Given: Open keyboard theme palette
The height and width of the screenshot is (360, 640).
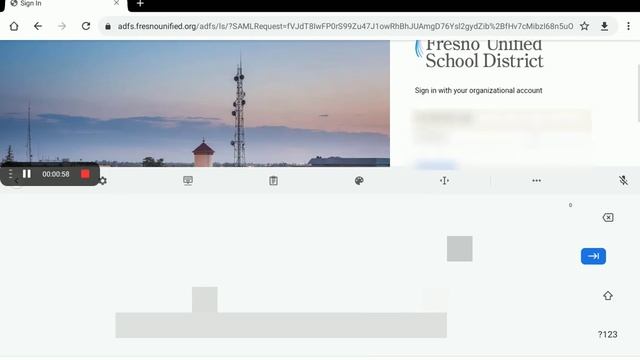Looking at the screenshot, I should 359,180.
